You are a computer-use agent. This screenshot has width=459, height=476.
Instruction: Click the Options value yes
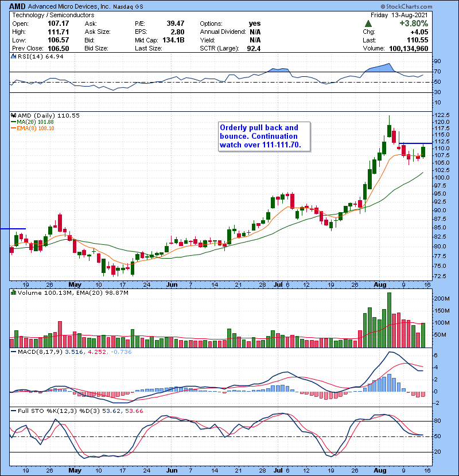coord(255,24)
